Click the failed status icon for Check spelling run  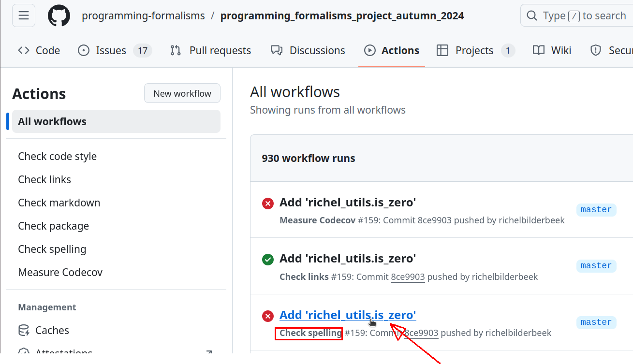(x=267, y=316)
